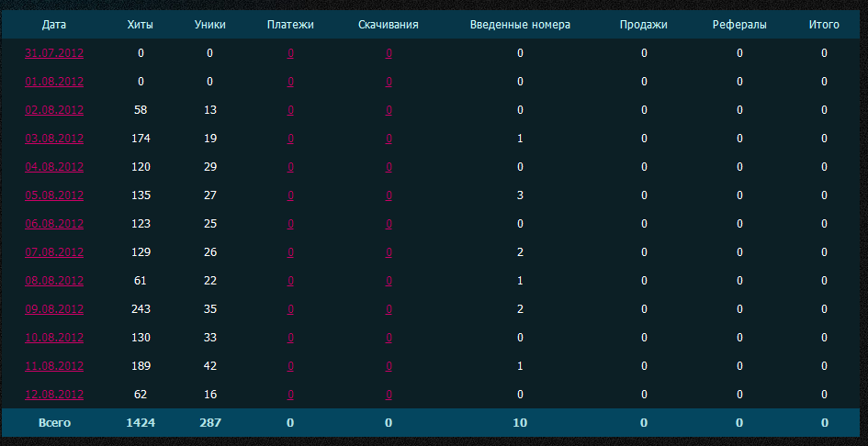
Task: Click Платежи link in 12.08.2012 row
Action: tap(290, 396)
